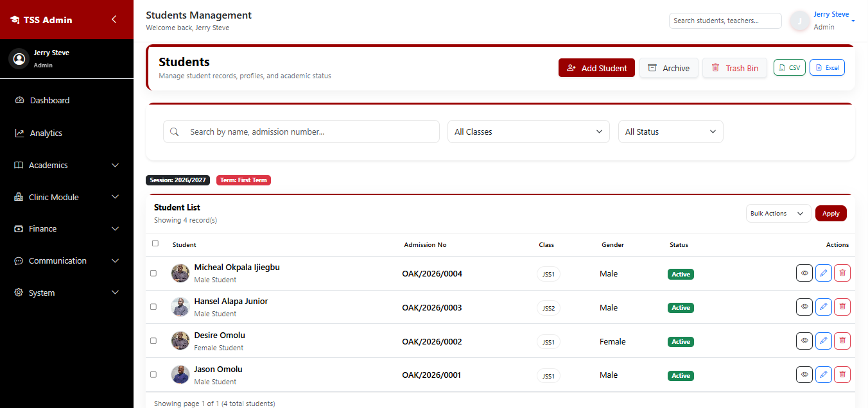Image resolution: width=868 pixels, height=408 pixels.
Task: Export students as CSV
Action: tap(790, 67)
